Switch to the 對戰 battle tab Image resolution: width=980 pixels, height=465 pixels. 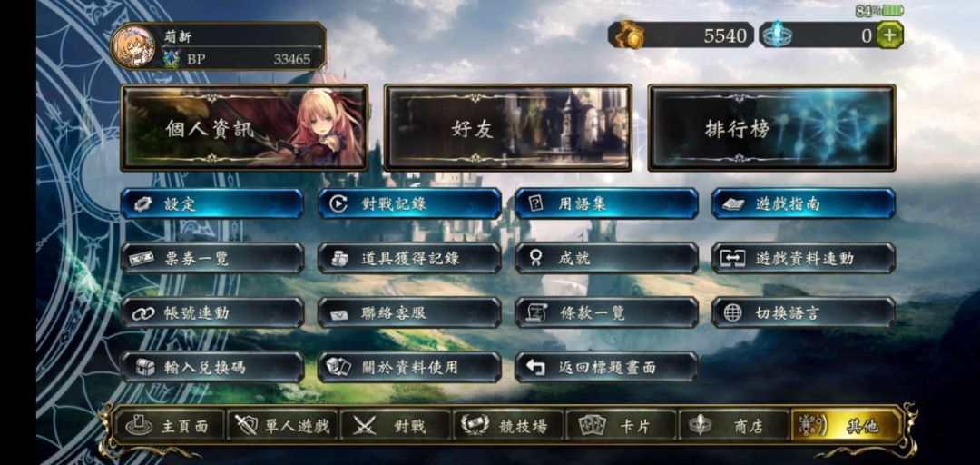click(395, 426)
